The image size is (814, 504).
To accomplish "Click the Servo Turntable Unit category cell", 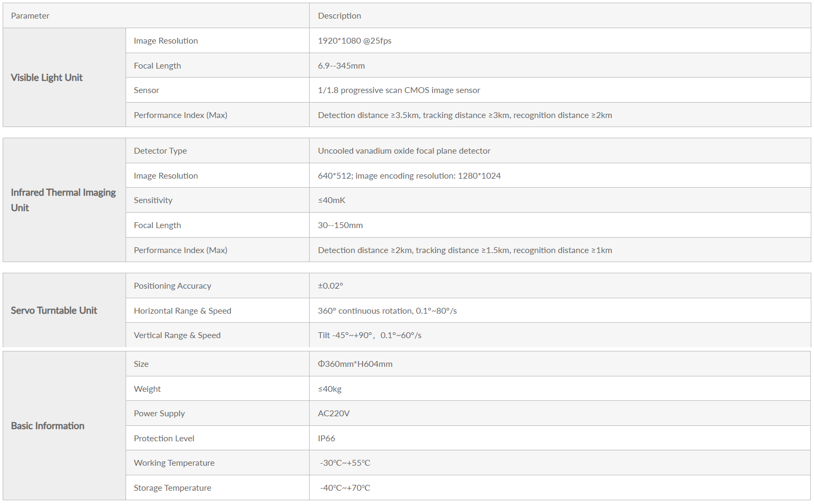I will click(64, 310).
